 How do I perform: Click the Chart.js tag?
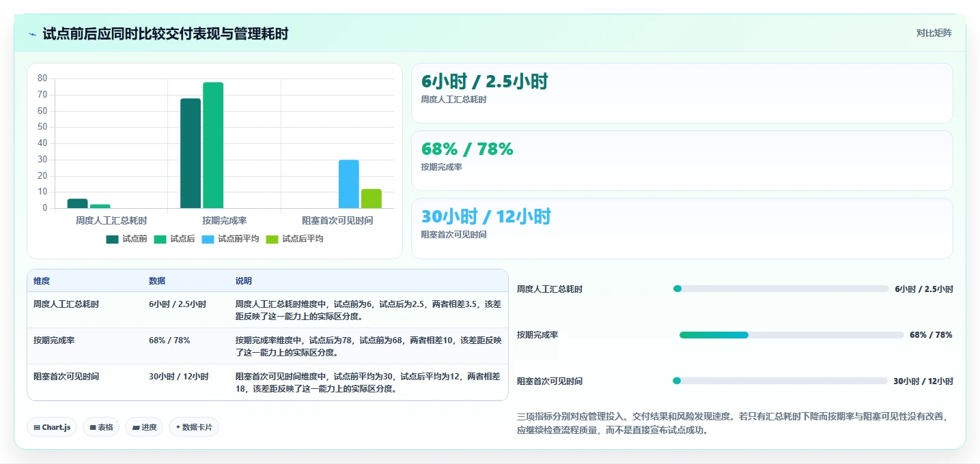[52, 427]
